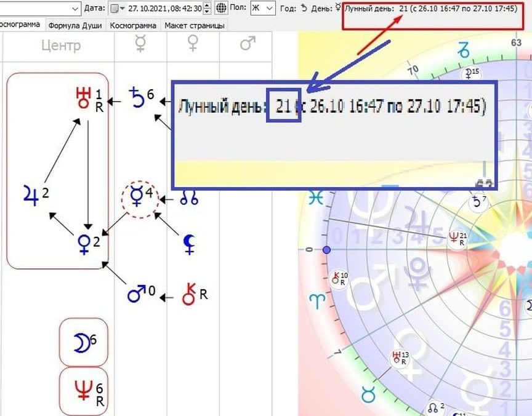Click the Aries sign on the chart wheel

(318, 301)
